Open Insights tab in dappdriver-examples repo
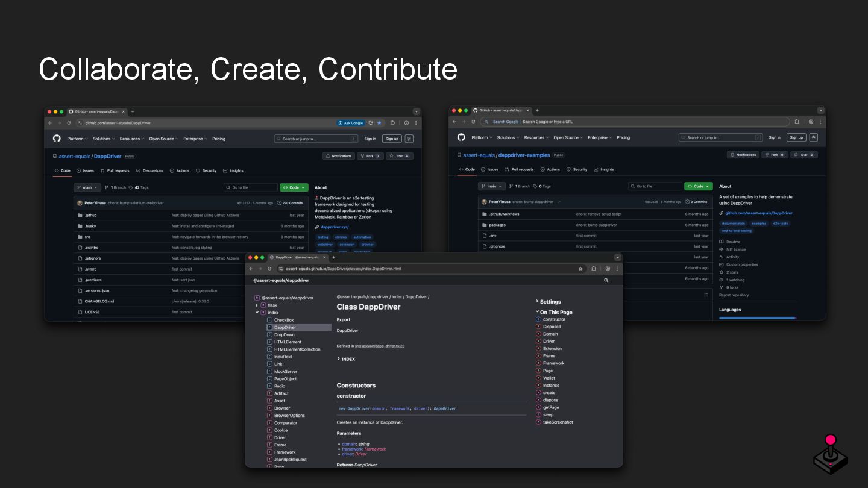 pyautogui.click(x=604, y=169)
